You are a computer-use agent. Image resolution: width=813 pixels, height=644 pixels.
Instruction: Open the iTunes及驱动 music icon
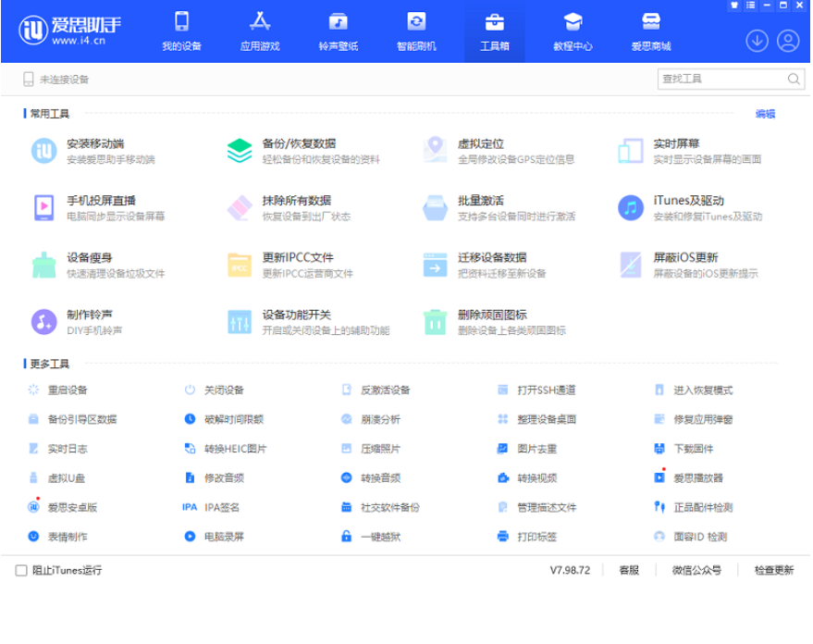(631, 208)
